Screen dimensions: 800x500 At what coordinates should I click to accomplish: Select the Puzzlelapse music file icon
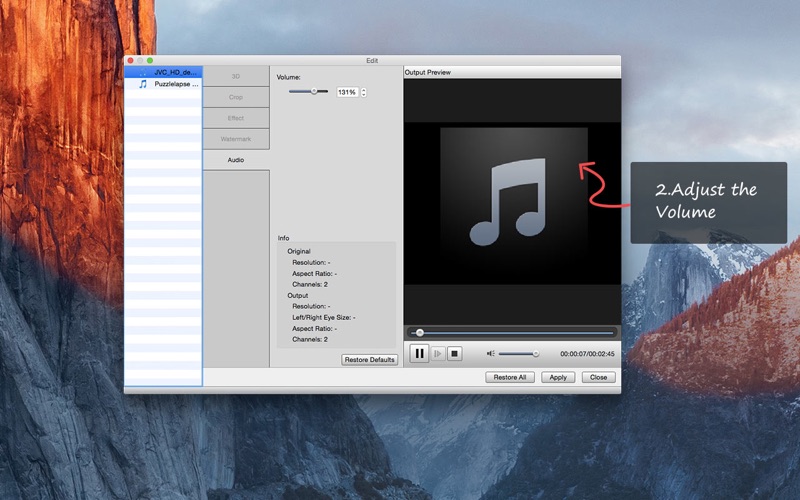[143, 84]
